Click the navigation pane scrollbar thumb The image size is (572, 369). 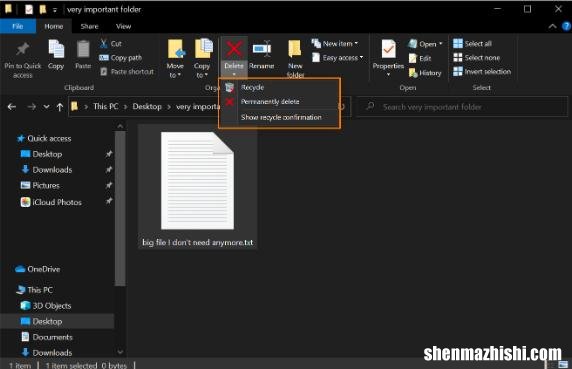(x=120, y=209)
